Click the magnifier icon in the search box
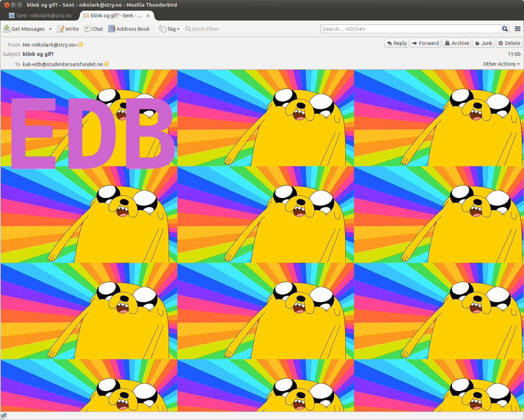Image resolution: width=524 pixels, height=420 pixels. 505,29
